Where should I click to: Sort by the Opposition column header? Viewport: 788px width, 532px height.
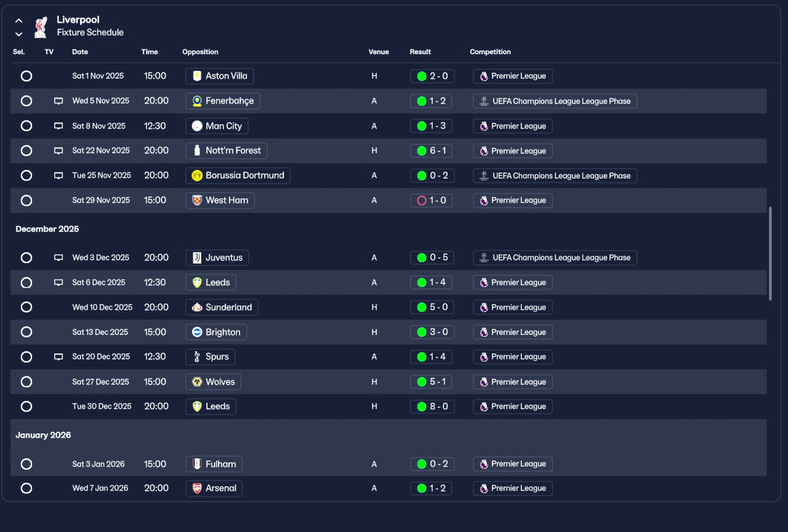(200, 52)
